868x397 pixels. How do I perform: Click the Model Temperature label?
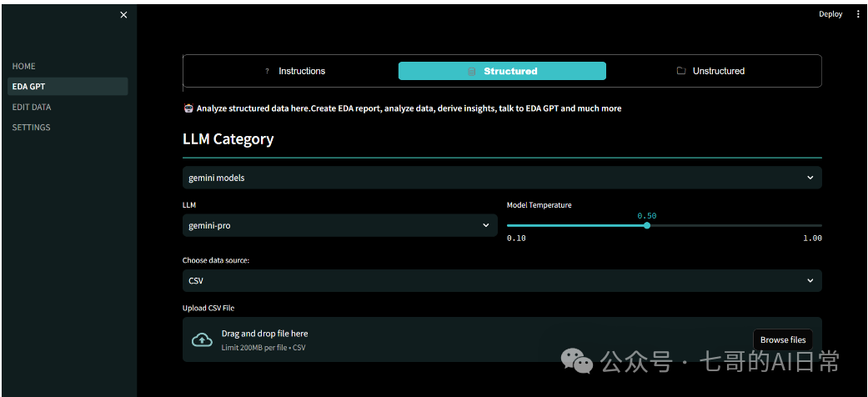539,205
